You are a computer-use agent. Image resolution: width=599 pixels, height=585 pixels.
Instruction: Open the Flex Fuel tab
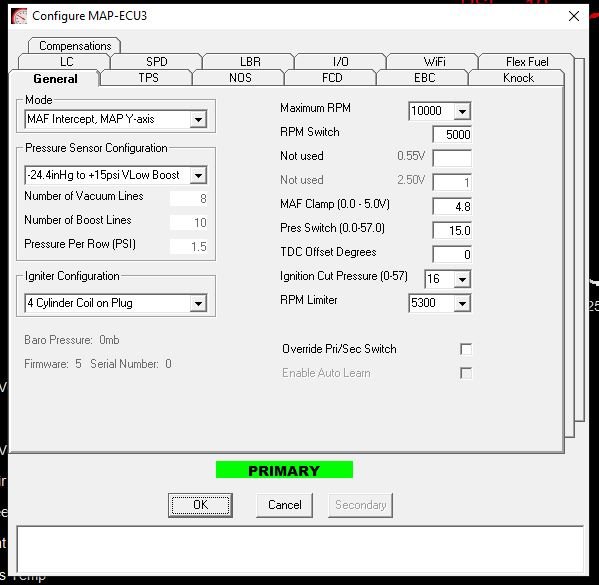(527, 62)
